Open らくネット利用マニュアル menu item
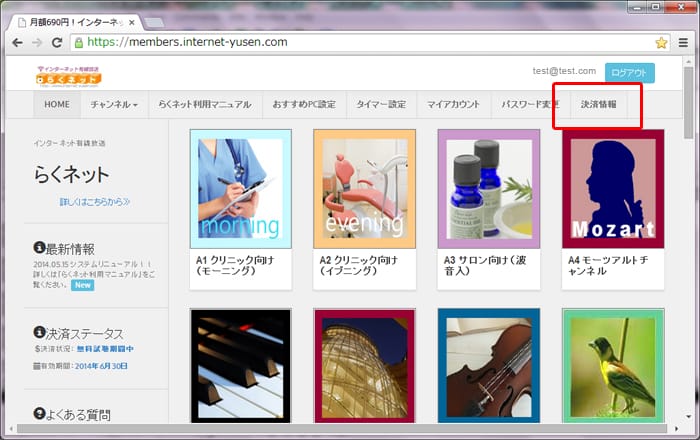The height and width of the screenshot is (440, 700). click(x=204, y=104)
